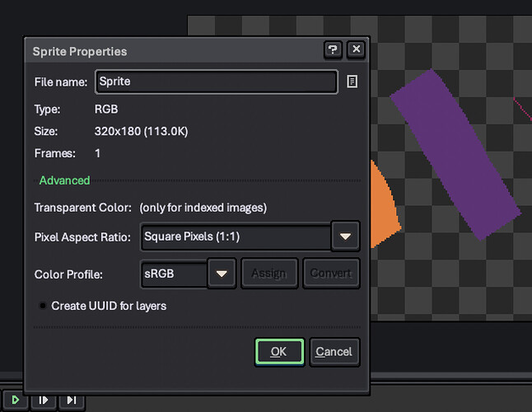Image resolution: width=532 pixels, height=412 pixels.
Task: Click the purple shape on canvas
Action: pos(455,154)
